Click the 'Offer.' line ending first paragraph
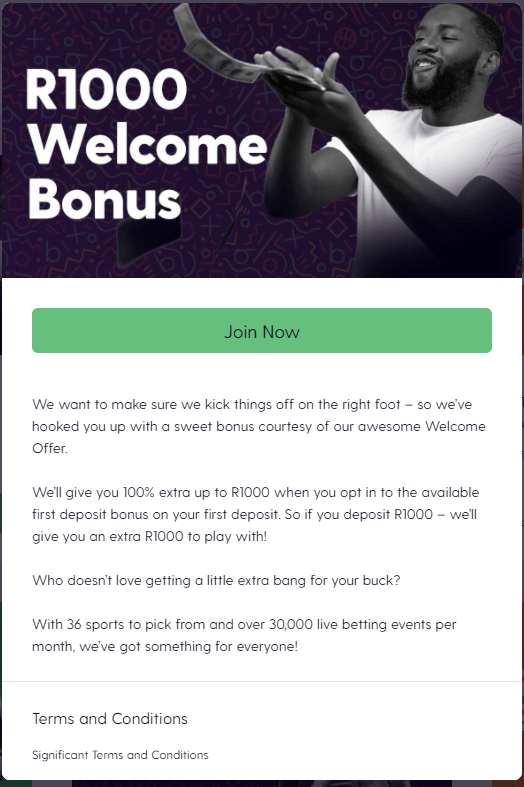This screenshot has height=787, width=524. click(50, 448)
